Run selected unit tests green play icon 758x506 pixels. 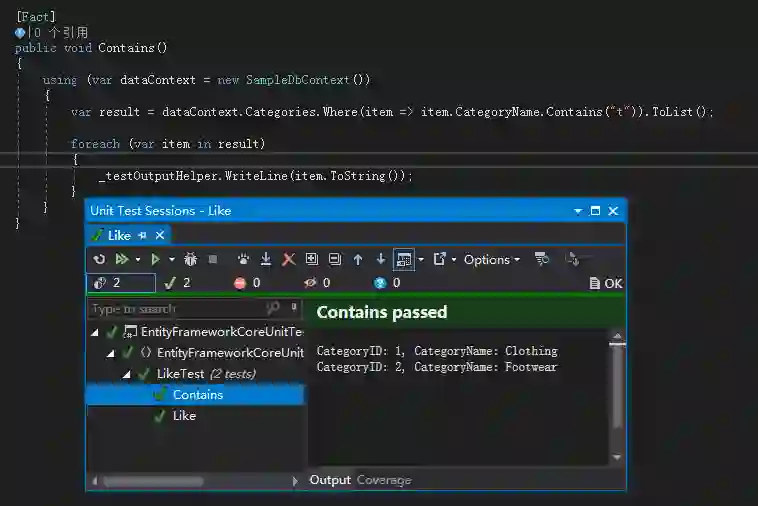tap(155, 260)
